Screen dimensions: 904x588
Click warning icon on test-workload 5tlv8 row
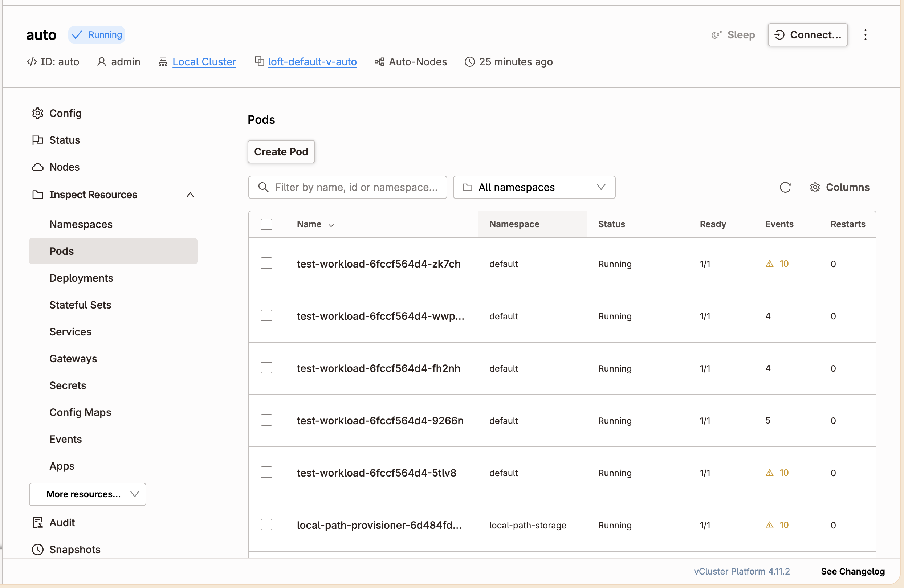click(769, 473)
